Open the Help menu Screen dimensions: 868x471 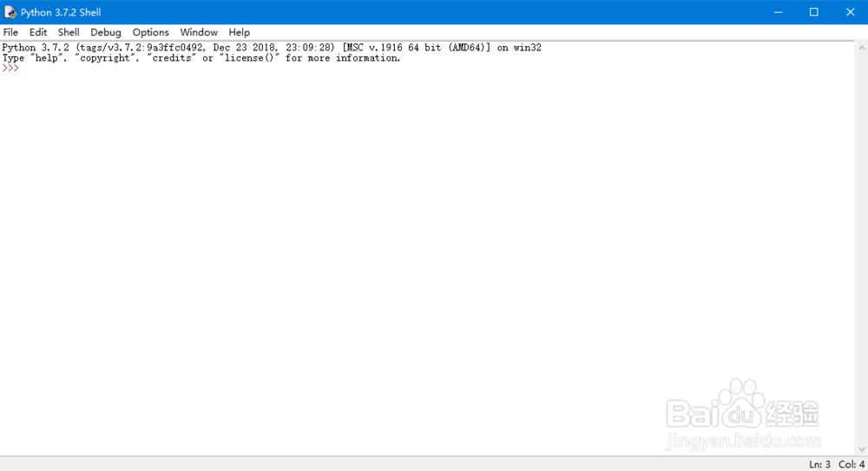(x=240, y=32)
